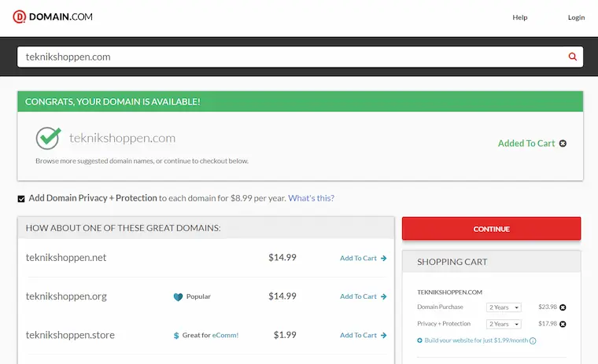Open the What's this? link

[312, 198]
